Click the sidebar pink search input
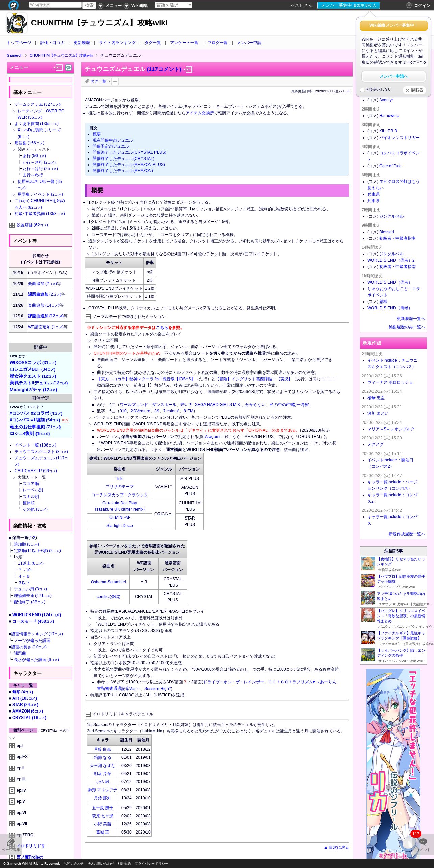This screenshot has width=434, height=868. coord(41,80)
